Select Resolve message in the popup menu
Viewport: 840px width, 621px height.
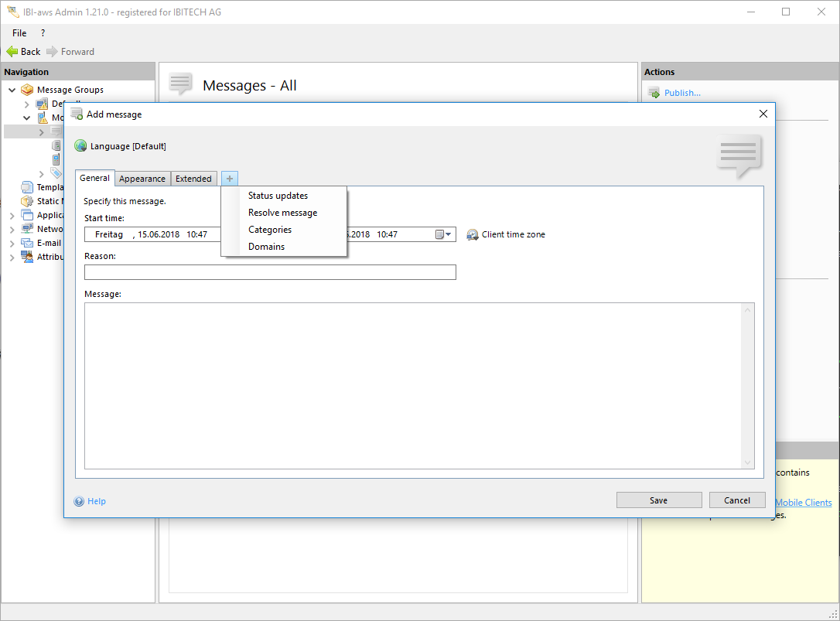[282, 213]
